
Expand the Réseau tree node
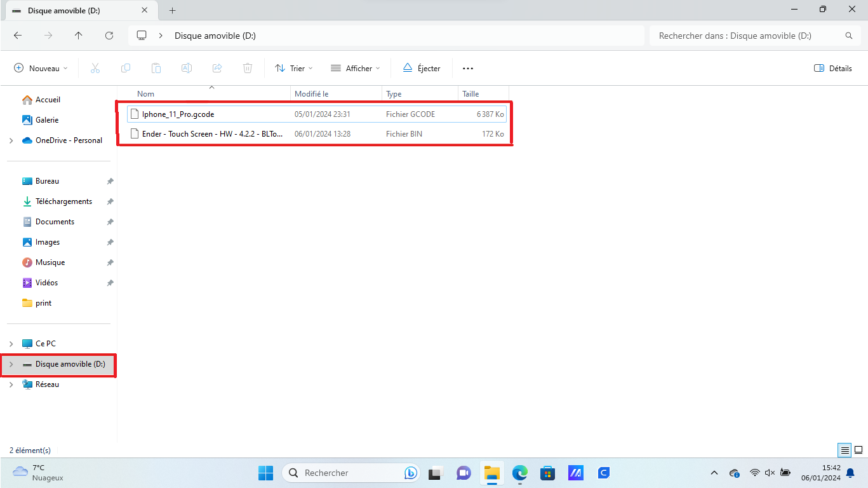tap(11, 384)
